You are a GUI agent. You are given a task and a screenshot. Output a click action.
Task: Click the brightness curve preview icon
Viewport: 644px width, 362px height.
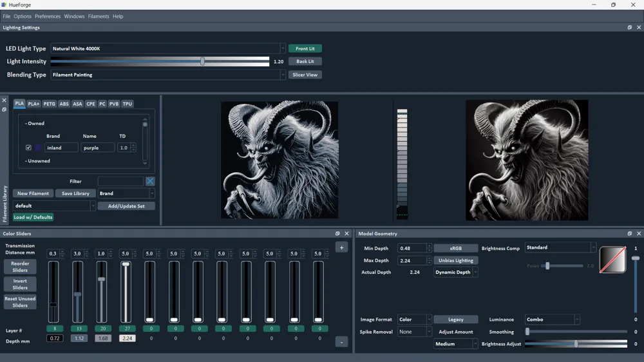[x=613, y=260]
